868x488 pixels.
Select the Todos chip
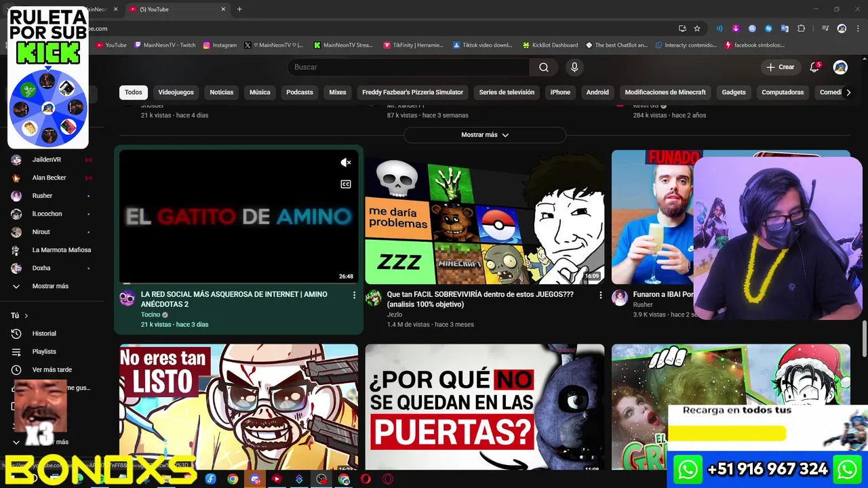[134, 92]
